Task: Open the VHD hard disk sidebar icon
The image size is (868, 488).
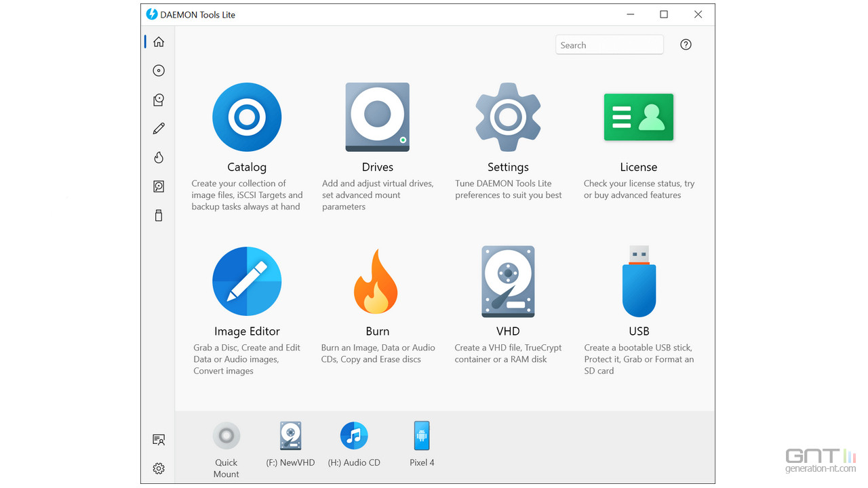Action: (x=159, y=186)
